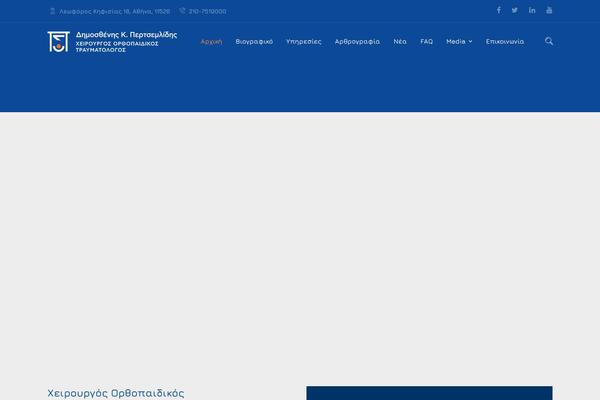Click the address location icon
Viewport: 600px width, 400px height.
pos(52,11)
